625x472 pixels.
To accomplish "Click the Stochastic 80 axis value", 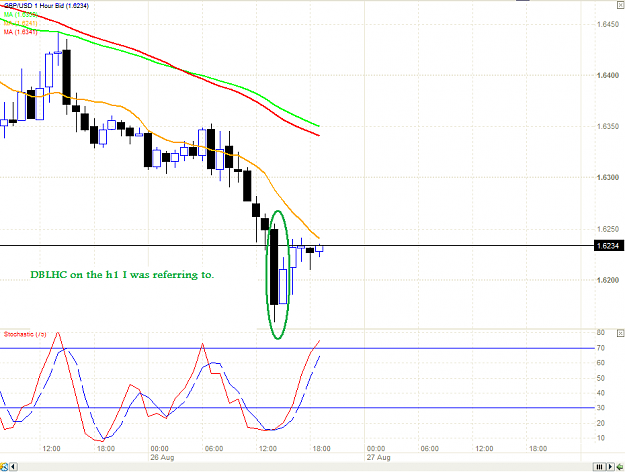I will (x=601, y=332).
